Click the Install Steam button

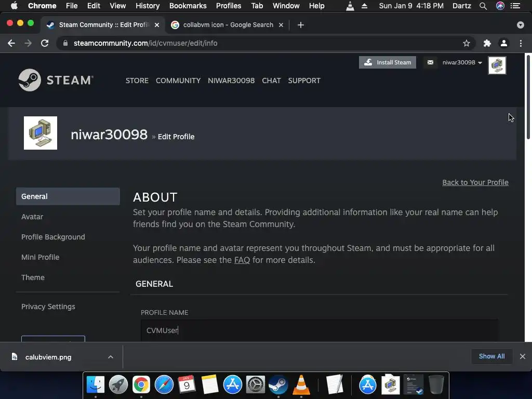point(388,62)
